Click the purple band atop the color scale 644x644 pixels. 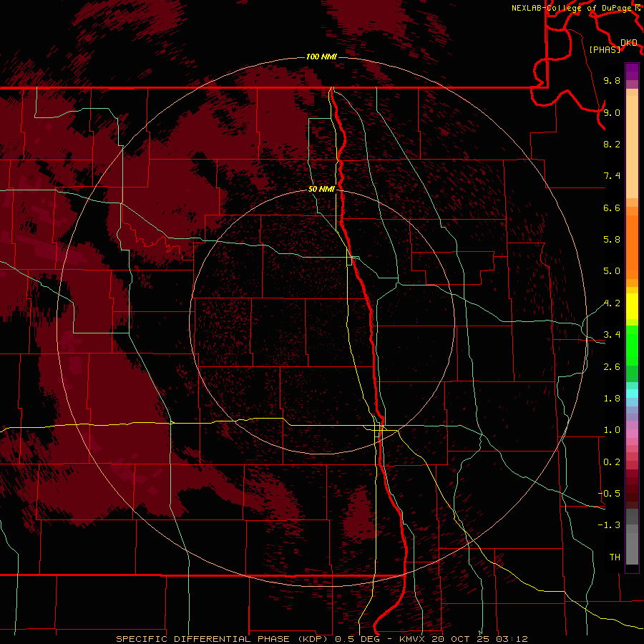click(632, 72)
